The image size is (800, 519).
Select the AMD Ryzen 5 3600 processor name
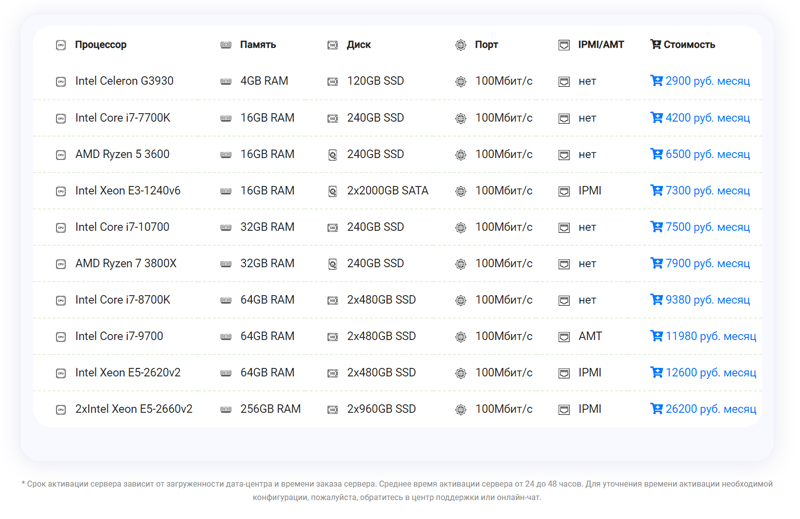tap(122, 154)
